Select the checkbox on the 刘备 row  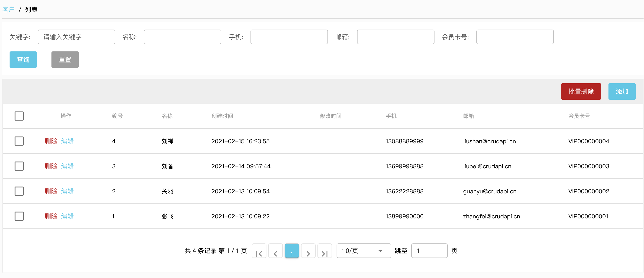coord(19,166)
